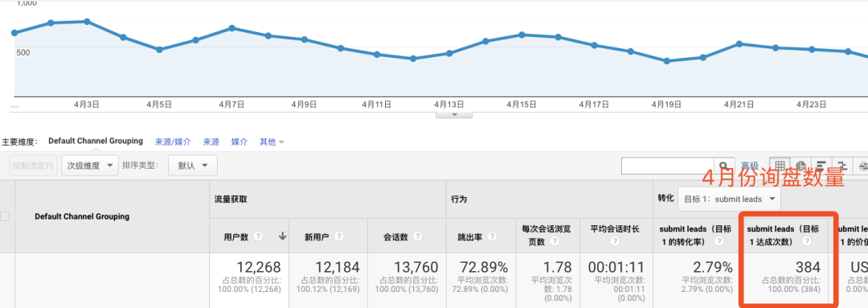This screenshot has width=868, height=308.
Task: Tick the select-all checkbox in table header
Action: coord(5,216)
